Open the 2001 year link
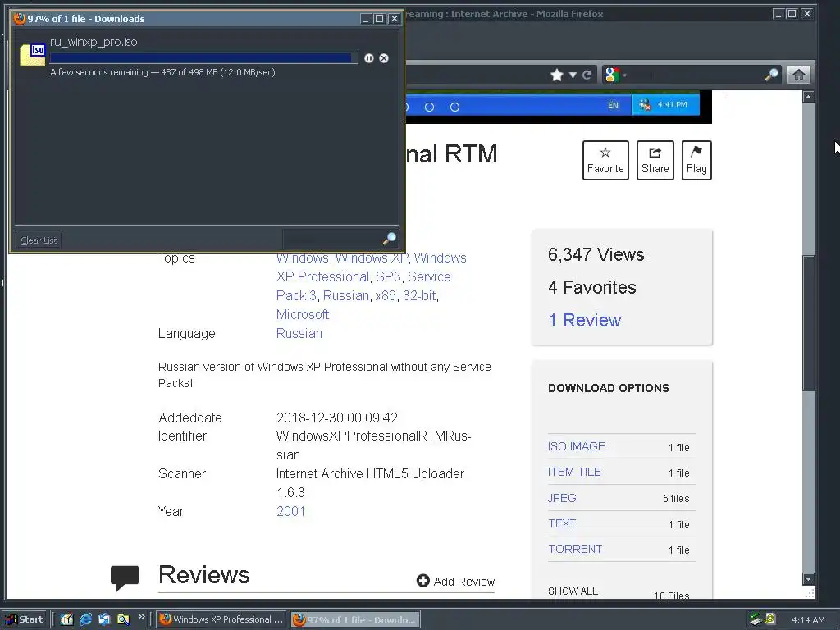Viewport: 840px width, 630px height. [290, 511]
